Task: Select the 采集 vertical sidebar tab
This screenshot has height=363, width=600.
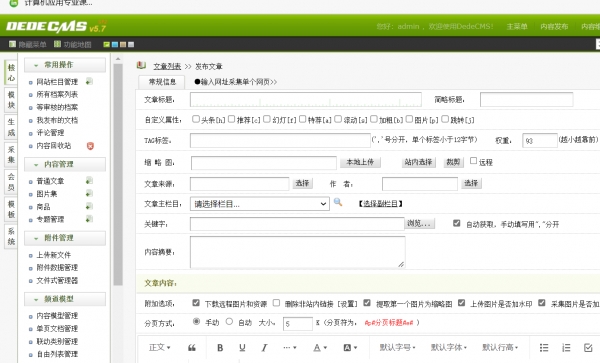Action: coord(11,155)
